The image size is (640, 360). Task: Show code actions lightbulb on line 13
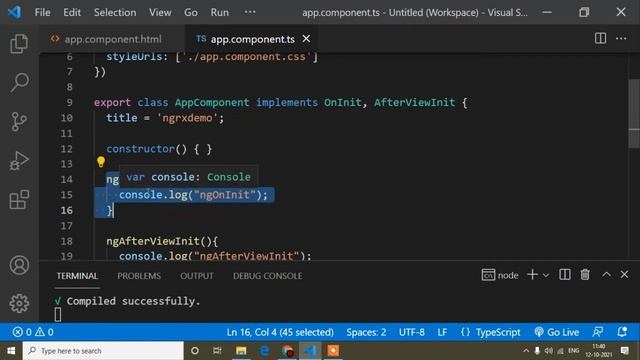(101, 162)
